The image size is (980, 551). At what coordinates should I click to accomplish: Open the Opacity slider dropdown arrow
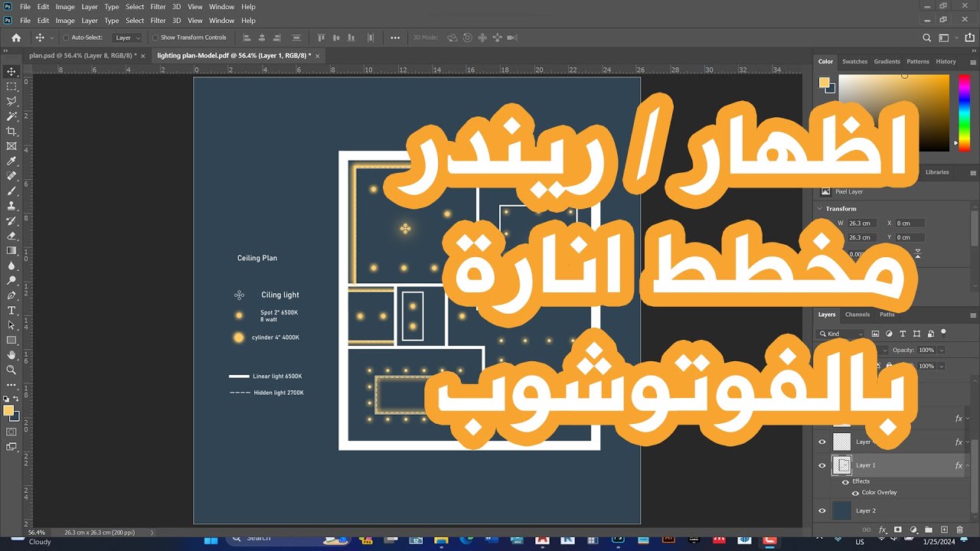tap(941, 350)
